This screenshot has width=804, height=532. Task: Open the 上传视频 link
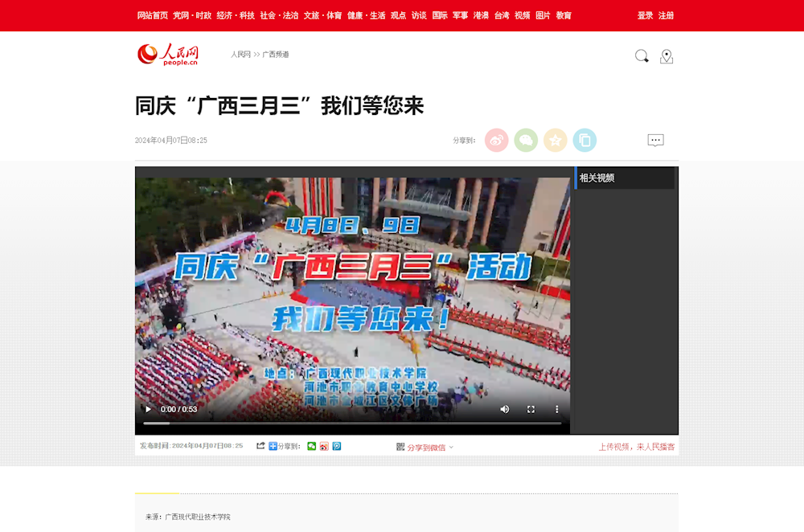tap(615, 446)
